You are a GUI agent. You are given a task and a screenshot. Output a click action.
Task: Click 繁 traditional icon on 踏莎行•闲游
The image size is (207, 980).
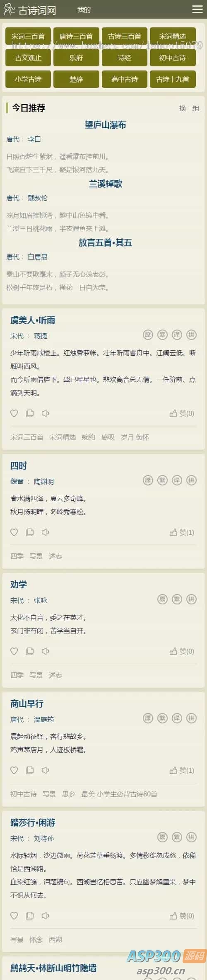[177, 837]
